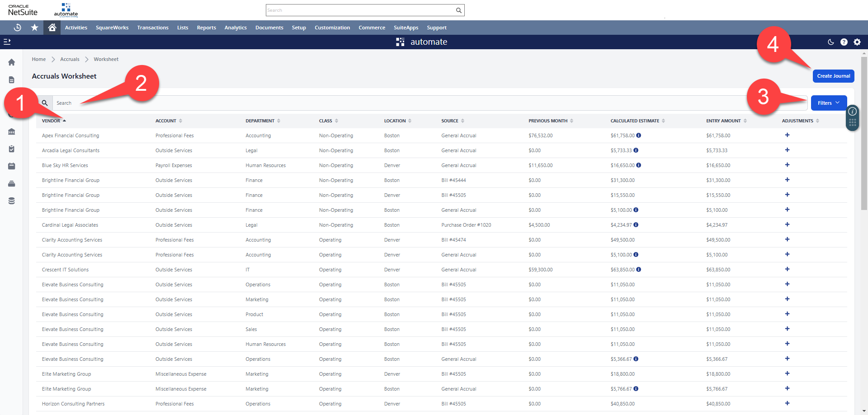Click the vertical page scrollbar
Screen dimensions: 868x415
tap(864, 135)
